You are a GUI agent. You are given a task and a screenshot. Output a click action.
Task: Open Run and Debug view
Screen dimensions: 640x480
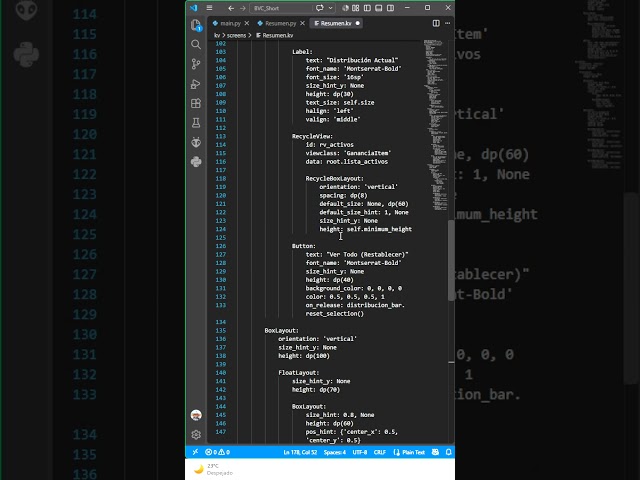point(196,84)
